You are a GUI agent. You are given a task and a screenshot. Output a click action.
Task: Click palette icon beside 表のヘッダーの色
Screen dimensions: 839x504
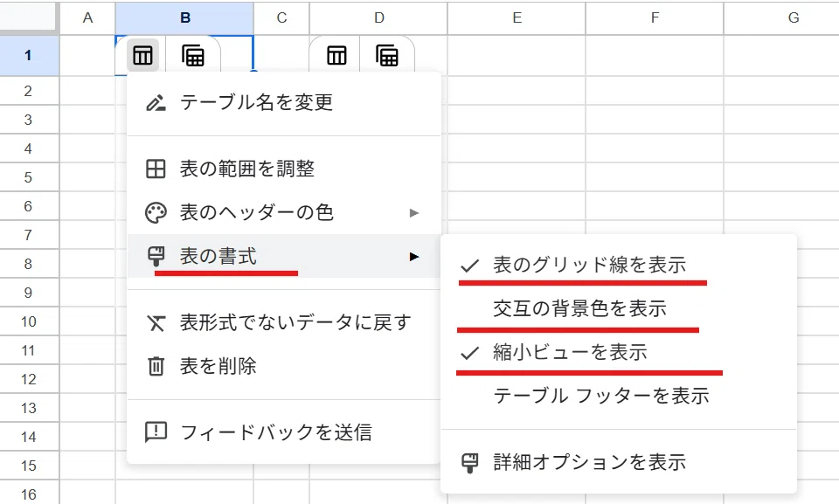[x=156, y=213]
